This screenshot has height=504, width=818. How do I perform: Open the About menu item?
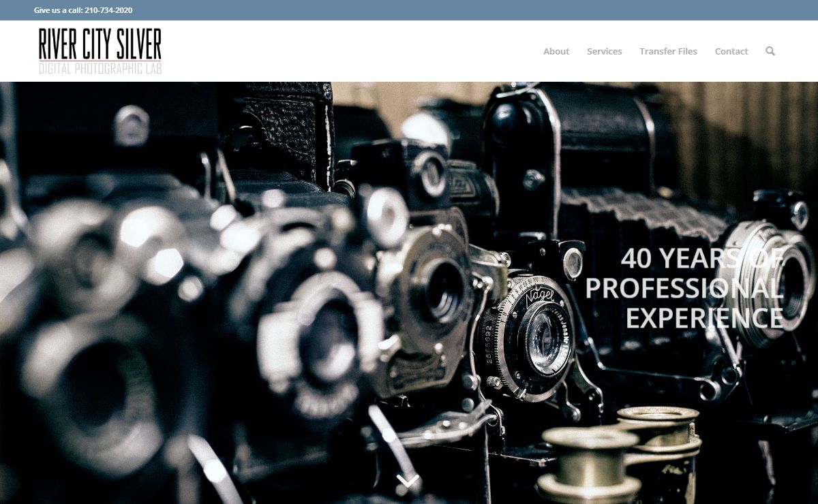[x=556, y=51]
